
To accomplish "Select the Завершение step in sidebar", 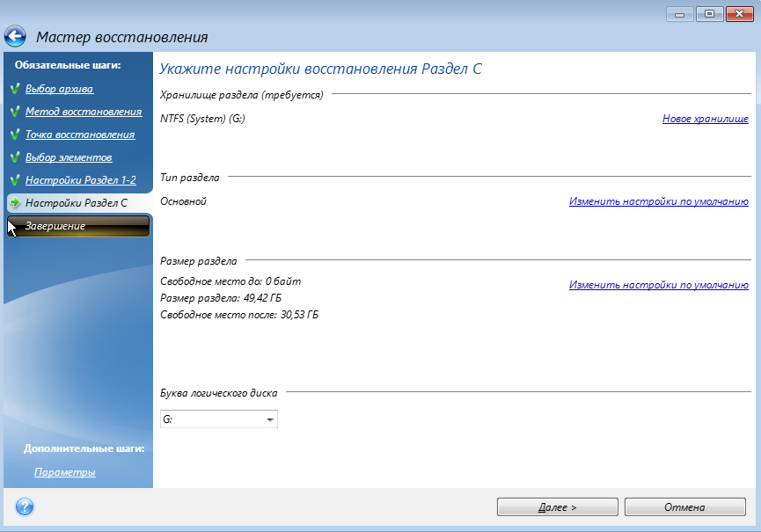I will tap(56, 226).
